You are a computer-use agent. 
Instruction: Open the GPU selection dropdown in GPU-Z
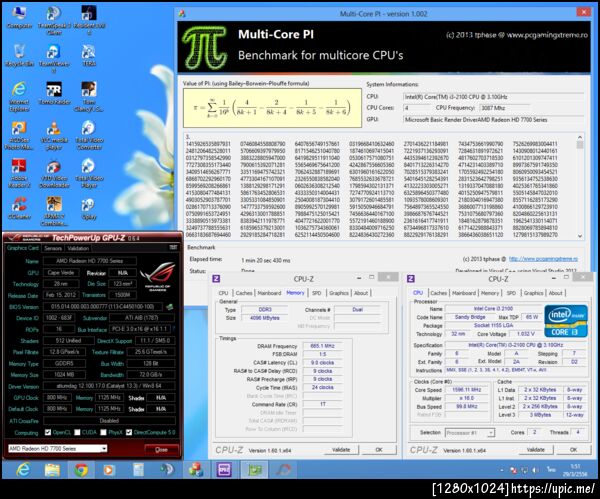[57, 448]
